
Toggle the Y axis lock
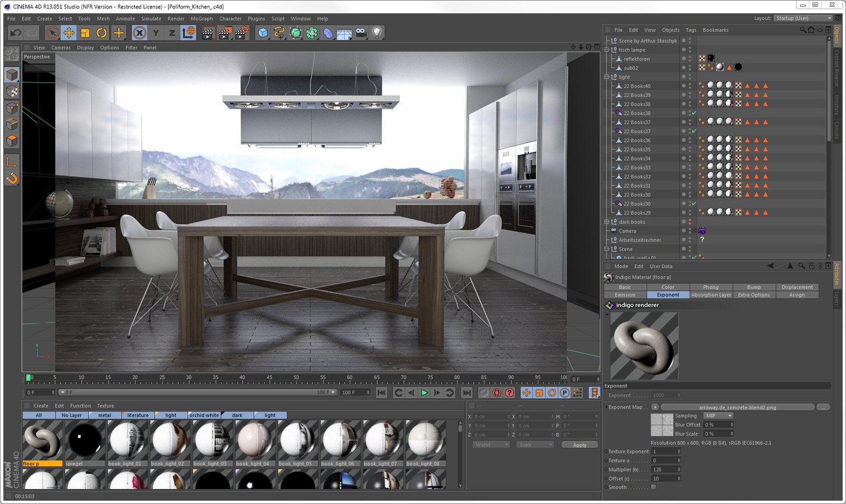[x=155, y=33]
